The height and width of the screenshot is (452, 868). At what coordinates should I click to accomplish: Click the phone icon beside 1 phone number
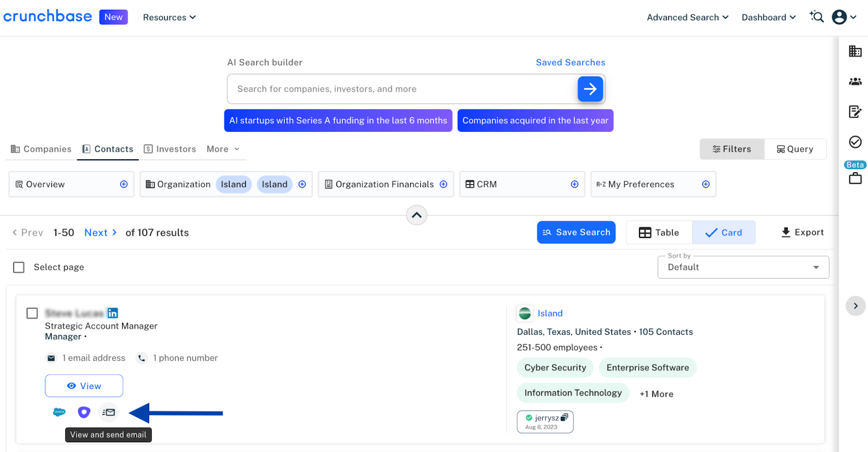[x=142, y=358]
